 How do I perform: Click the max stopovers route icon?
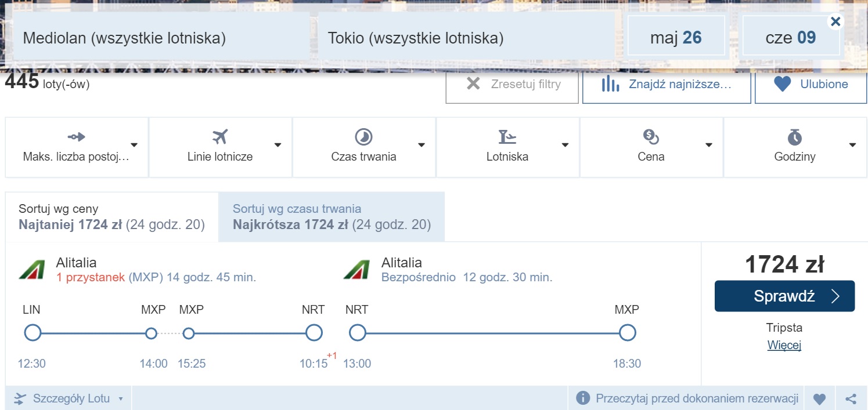(76, 137)
